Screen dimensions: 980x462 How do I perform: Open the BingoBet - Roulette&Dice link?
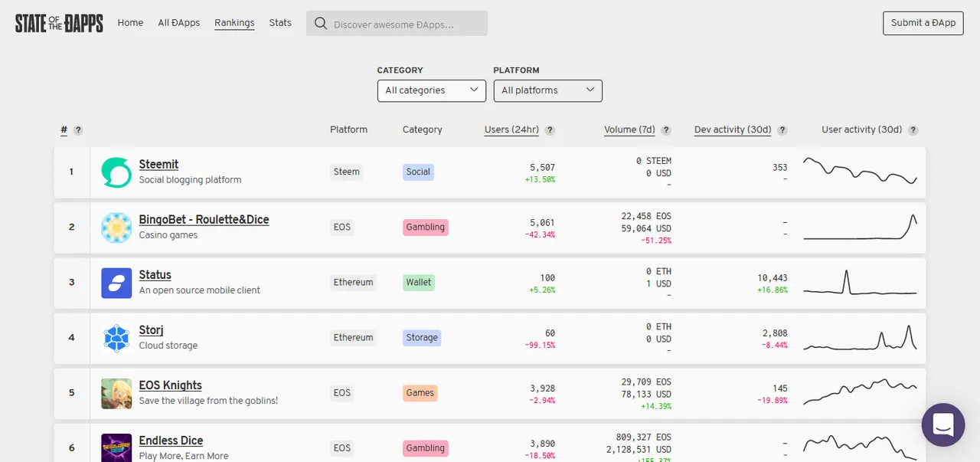click(204, 220)
